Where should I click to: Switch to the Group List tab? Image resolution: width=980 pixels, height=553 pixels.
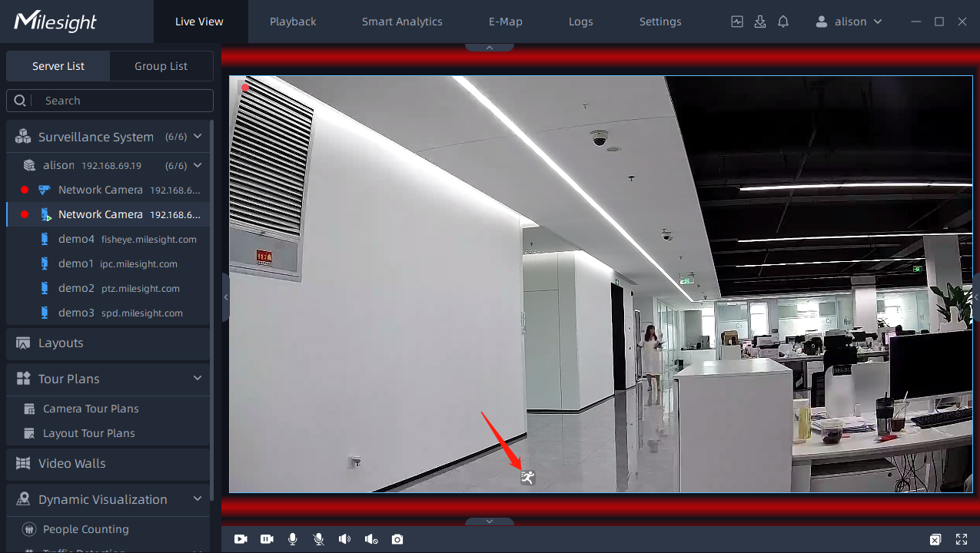click(161, 66)
